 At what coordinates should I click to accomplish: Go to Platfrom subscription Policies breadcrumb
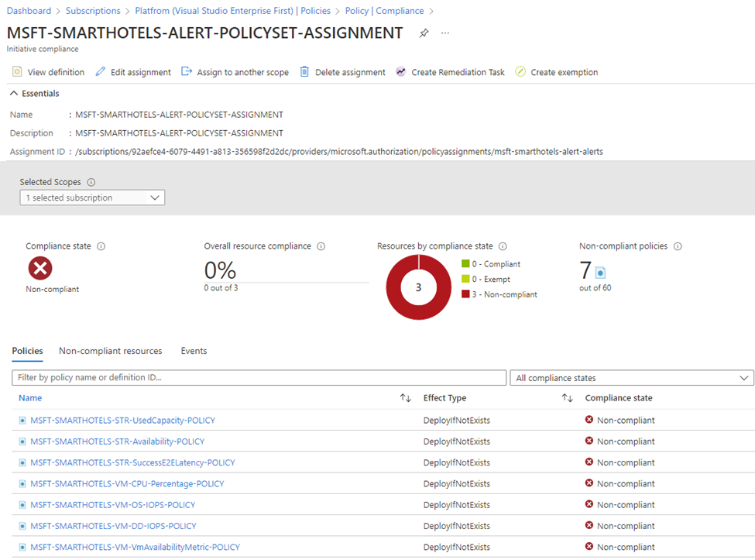click(232, 11)
